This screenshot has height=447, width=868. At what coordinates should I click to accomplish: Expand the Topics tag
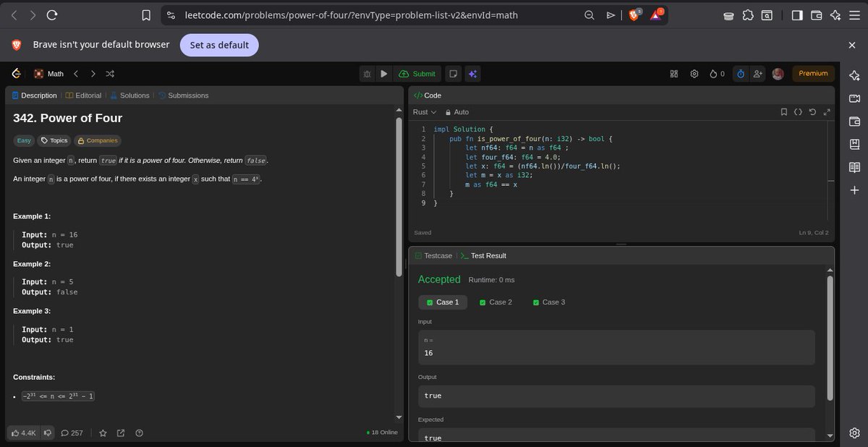(x=54, y=141)
